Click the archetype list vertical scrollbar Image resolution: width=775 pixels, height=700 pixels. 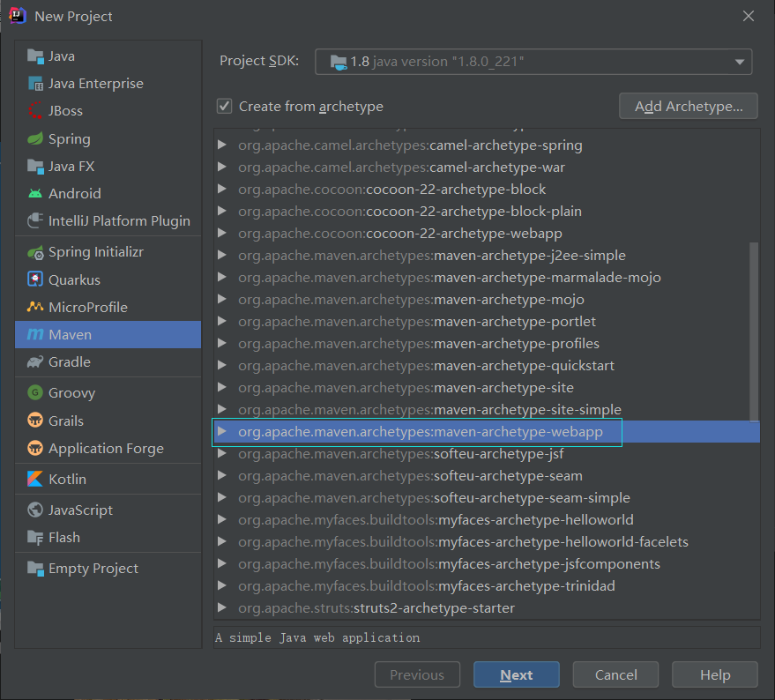[x=754, y=331]
